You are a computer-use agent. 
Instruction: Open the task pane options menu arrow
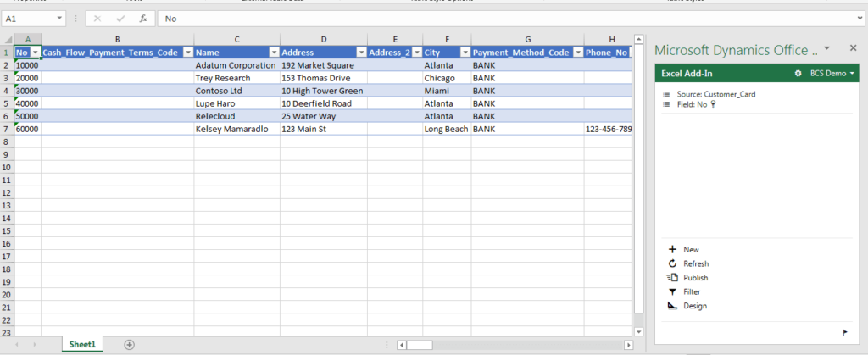coord(826,48)
